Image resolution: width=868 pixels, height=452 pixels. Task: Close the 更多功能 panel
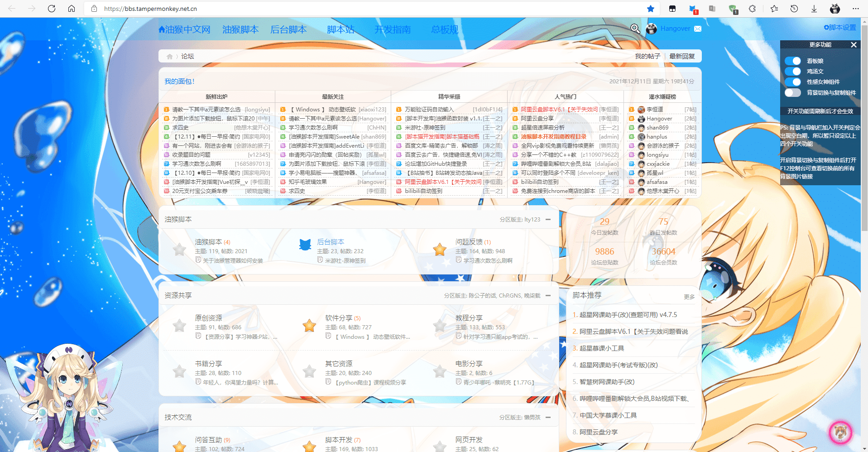[854, 44]
